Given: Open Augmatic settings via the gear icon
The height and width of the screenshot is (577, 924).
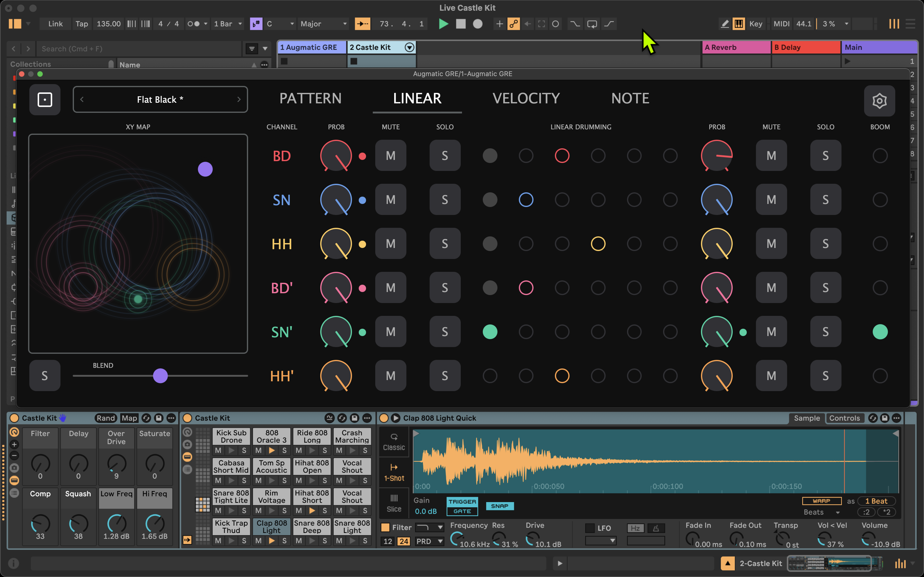Looking at the screenshot, I should point(879,100).
